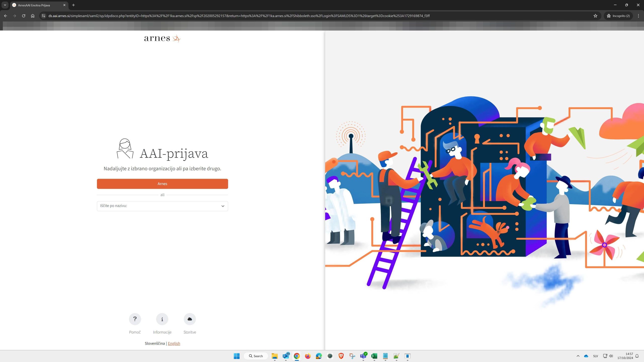644x362 pixels.
Task: Select the ArnesAAI Enotna Prijava tab
Action: [39, 5]
